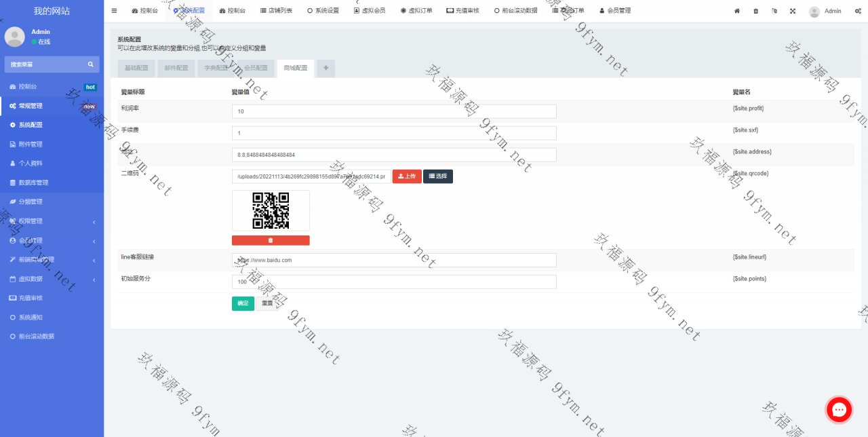Click the address field with 8:8;8488484848488484
Image resolution: width=868 pixels, height=437 pixels.
pyautogui.click(x=394, y=155)
